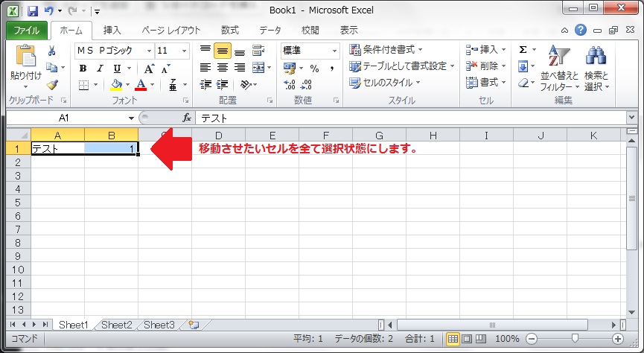
Task: Switch to データ ribbon tab
Action: pos(270,30)
